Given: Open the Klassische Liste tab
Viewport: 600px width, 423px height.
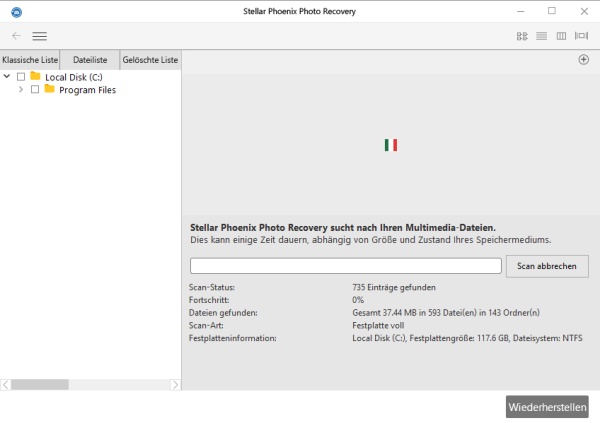Looking at the screenshot, I should tap(30, 60).
